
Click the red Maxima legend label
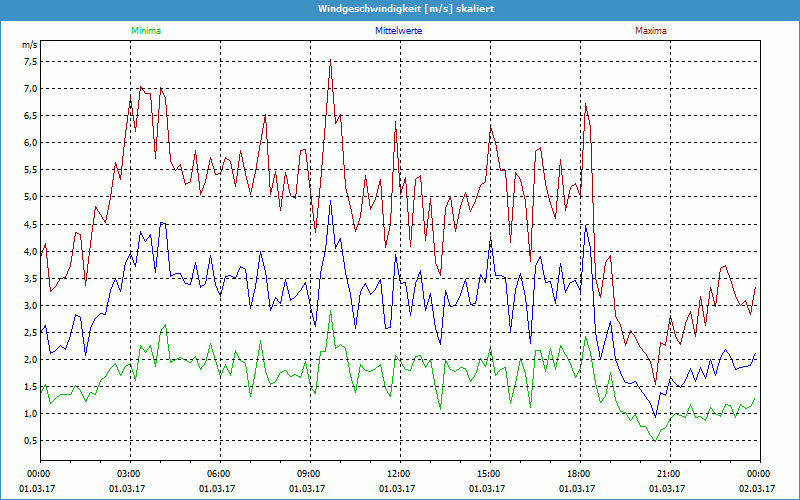[651, 31]
